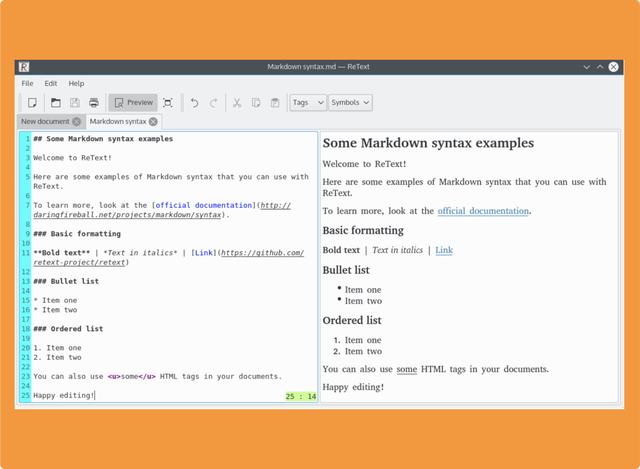Click the <u>some</u> HTML tag text

(131, 376)
